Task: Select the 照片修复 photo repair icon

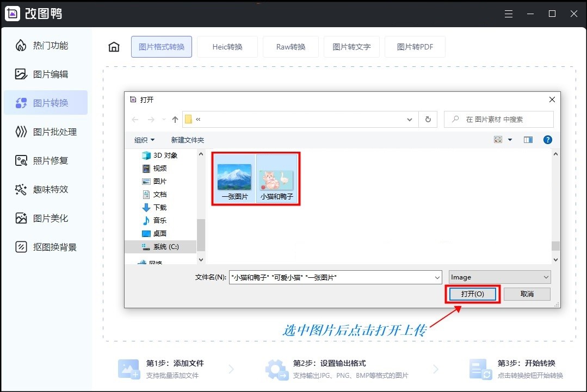Action: pyautogui.click(x=22, y=160)
